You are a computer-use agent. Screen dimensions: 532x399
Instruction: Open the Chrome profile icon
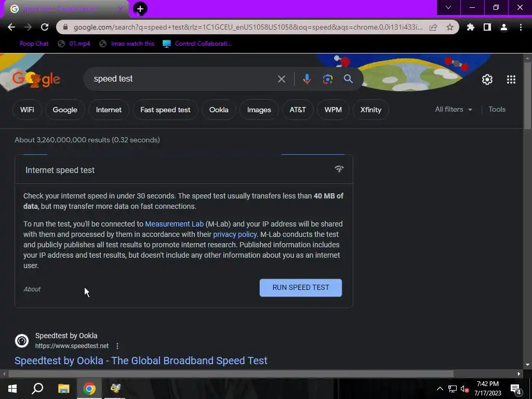point(504,27)
